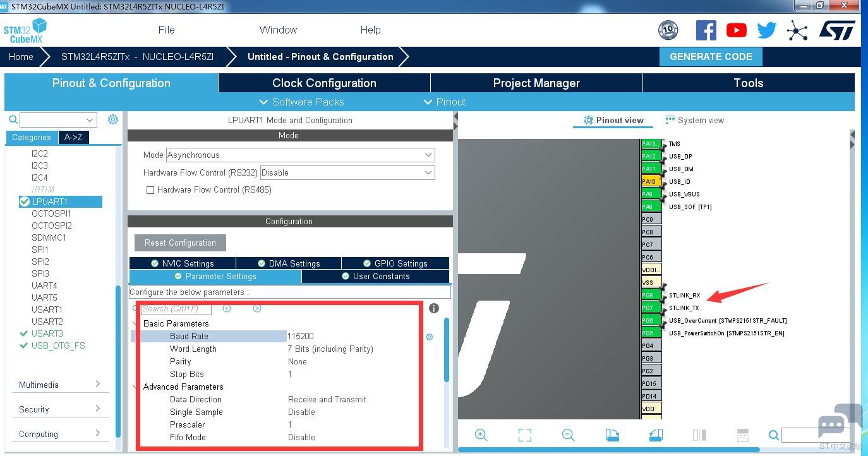This screenshot has height=456, width=868.
Task: Open the YouTube icon link
Action: 736,30
